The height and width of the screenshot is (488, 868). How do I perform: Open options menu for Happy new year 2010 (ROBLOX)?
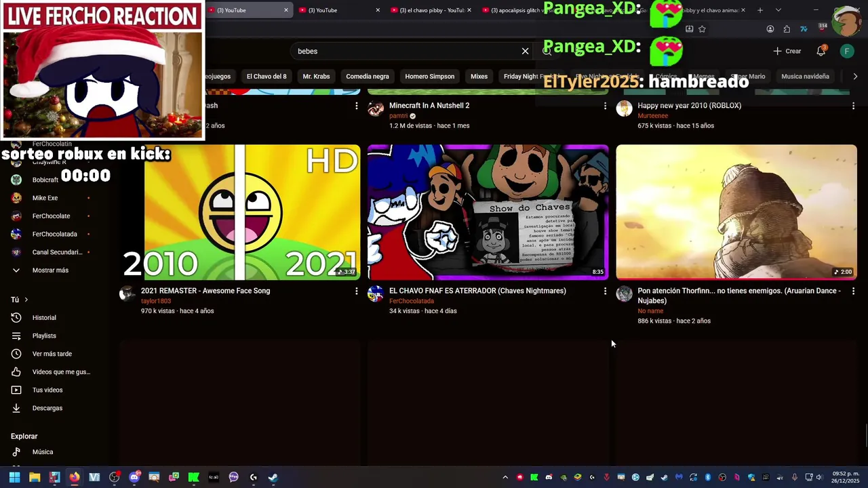pyautogui.click(x=853, y=106)
